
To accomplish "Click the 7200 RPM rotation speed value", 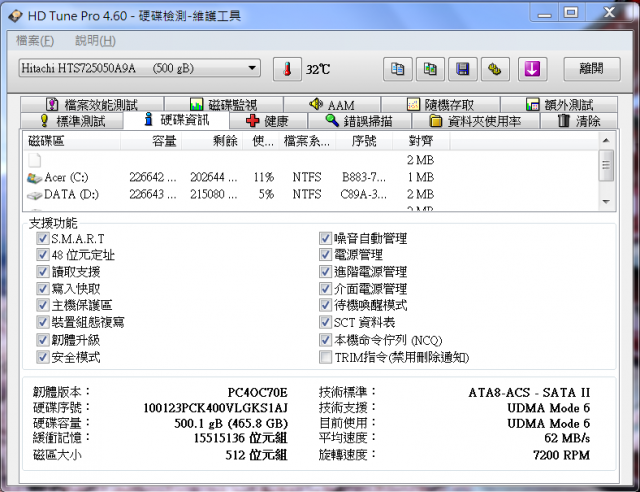I will tap(561, 455).
